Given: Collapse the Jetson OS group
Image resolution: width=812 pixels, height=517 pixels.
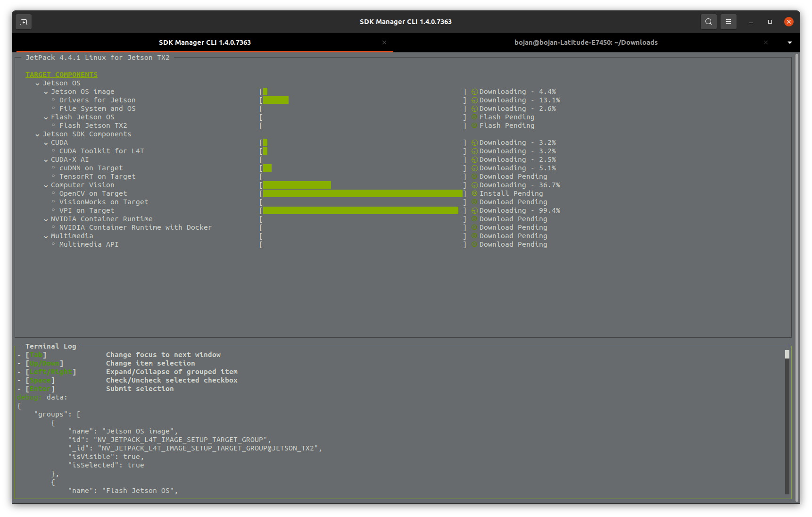Looking at the screenshot, I should [38, 83].
